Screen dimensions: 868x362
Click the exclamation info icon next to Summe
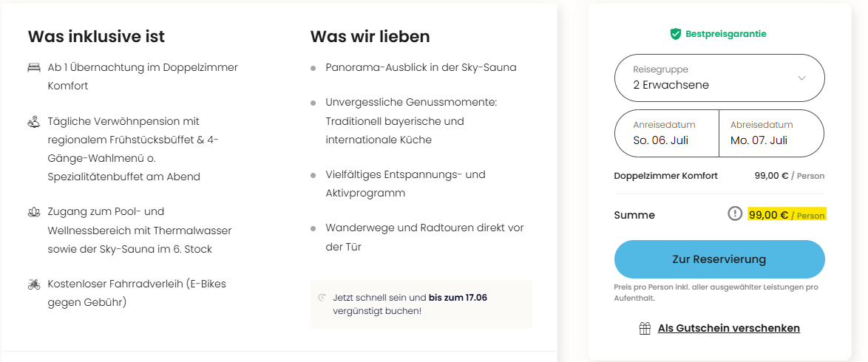coord(735,213)
